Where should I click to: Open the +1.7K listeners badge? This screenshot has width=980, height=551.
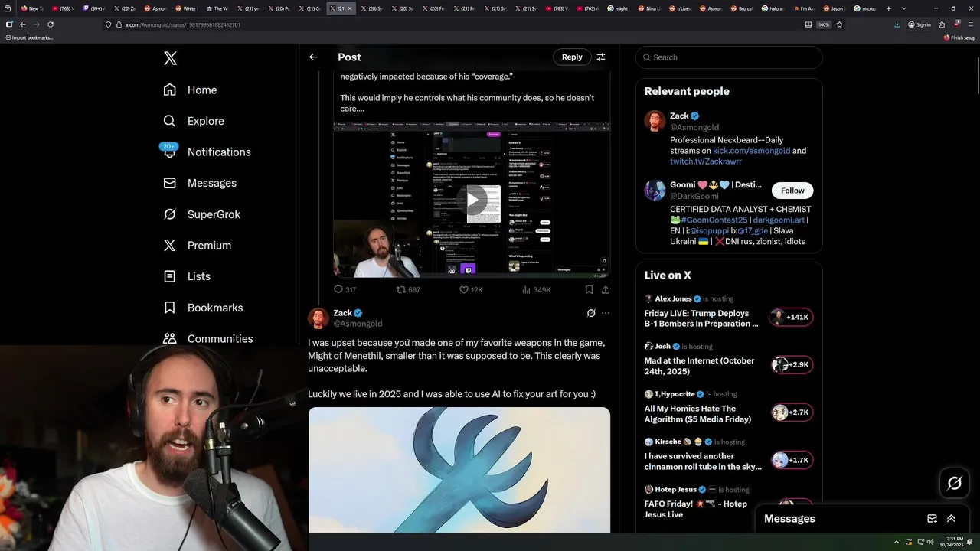click(x=791, y=460)
